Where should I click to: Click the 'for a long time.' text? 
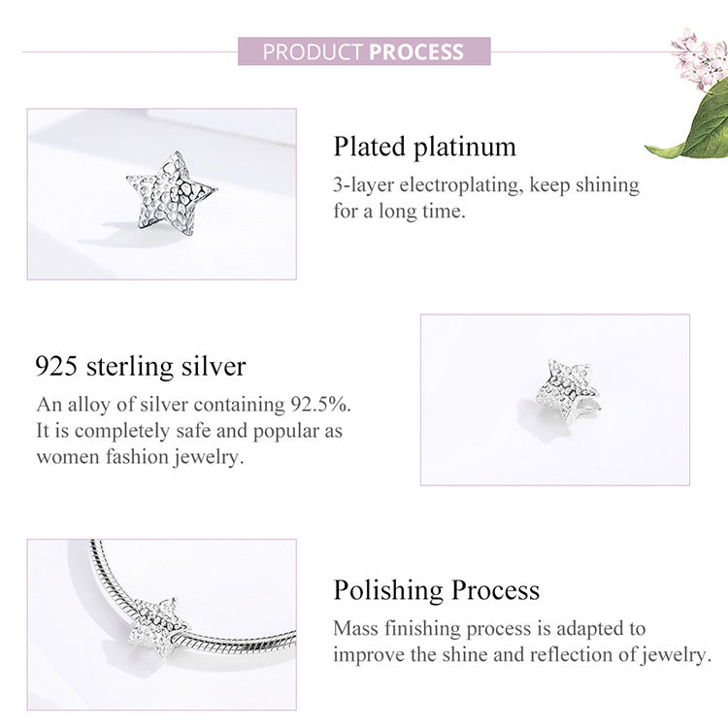[399, 210]
